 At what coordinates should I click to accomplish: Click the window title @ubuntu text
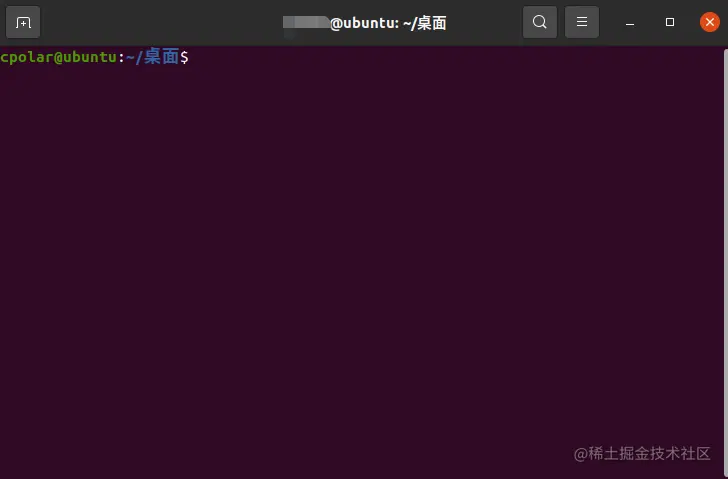364,23
